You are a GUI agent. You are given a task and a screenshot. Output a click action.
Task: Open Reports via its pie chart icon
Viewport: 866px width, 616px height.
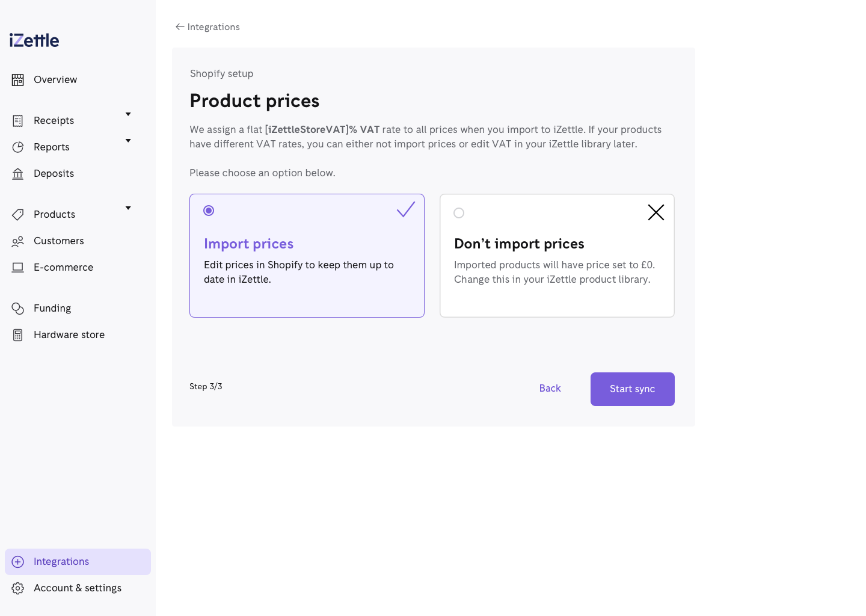(17, 147)
